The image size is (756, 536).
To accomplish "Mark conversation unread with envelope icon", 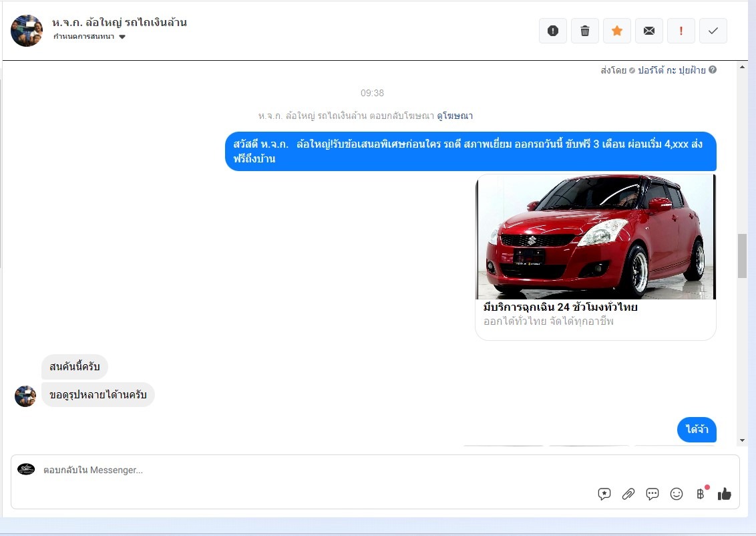I will [x=649, y=31].
